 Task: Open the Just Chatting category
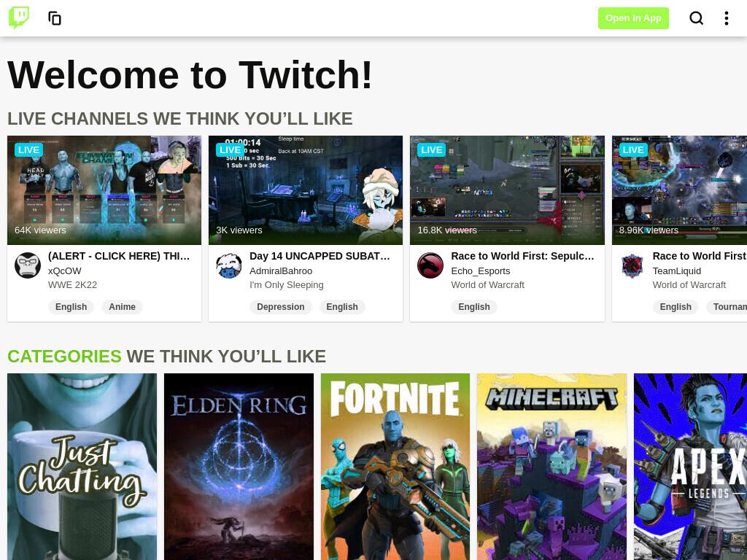82,467
